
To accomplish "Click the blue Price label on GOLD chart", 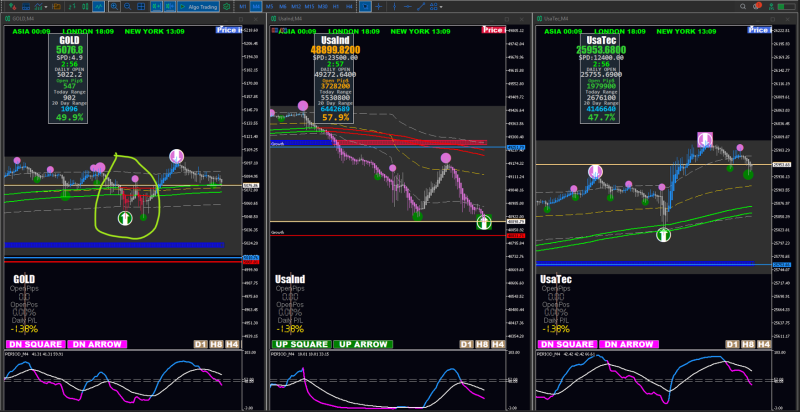I will click(x=229, y=30).
